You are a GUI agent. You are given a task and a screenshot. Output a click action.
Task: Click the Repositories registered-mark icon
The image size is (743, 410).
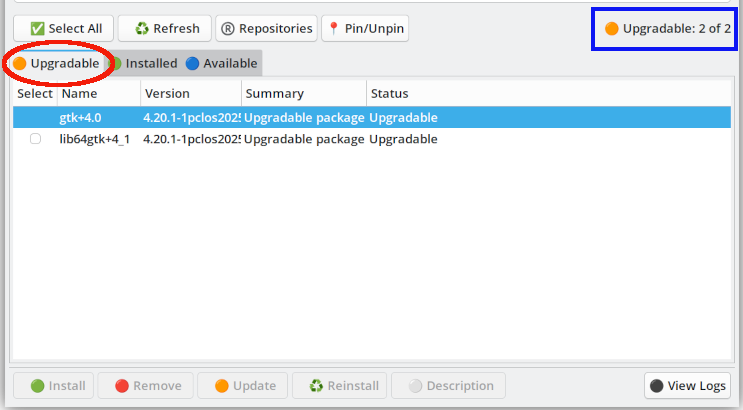(x=229, y=29)
